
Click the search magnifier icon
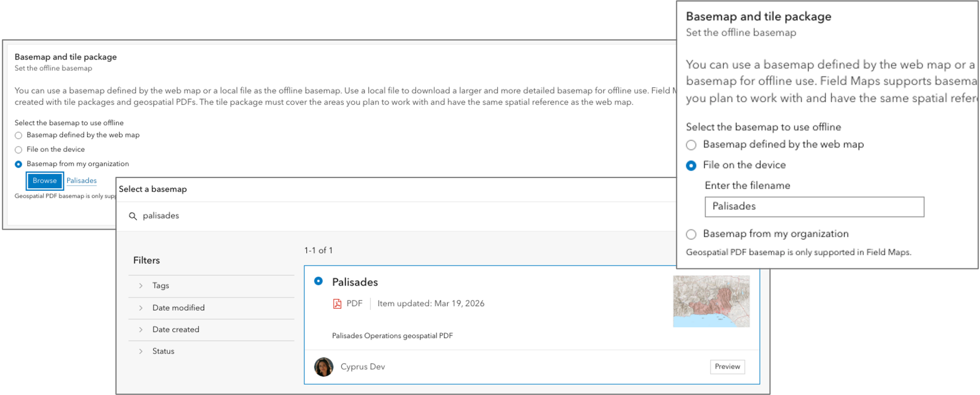(x=133, y=216)
